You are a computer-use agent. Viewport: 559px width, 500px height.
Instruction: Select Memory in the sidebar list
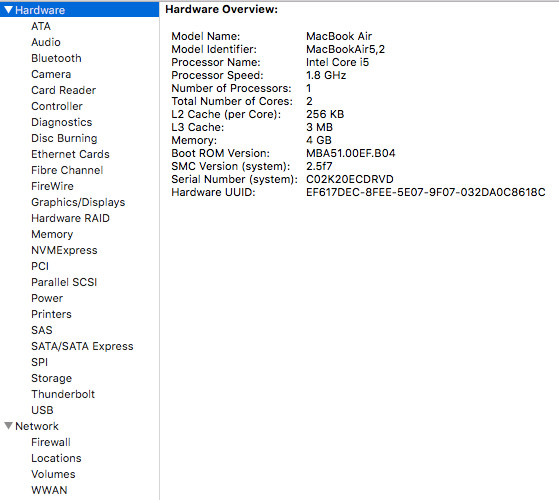(52, 234)
